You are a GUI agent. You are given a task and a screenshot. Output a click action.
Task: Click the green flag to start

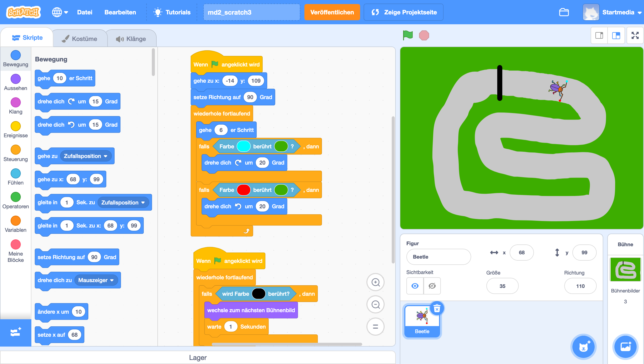[x=408, y=35]
